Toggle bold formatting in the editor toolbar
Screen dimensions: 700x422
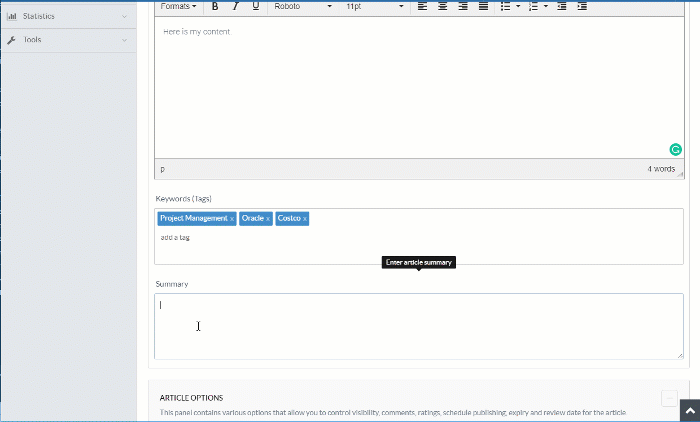[214, 6]
